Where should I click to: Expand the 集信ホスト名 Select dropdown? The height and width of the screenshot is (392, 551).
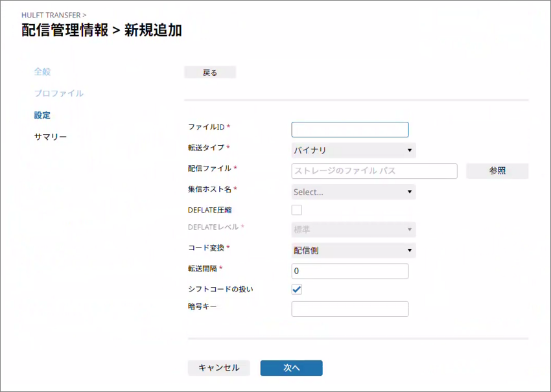coord(353,192)
